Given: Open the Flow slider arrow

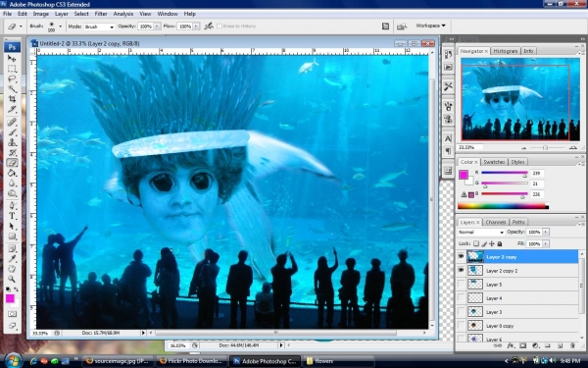Looking at the screenshot, I should click(x=196, y=26).
